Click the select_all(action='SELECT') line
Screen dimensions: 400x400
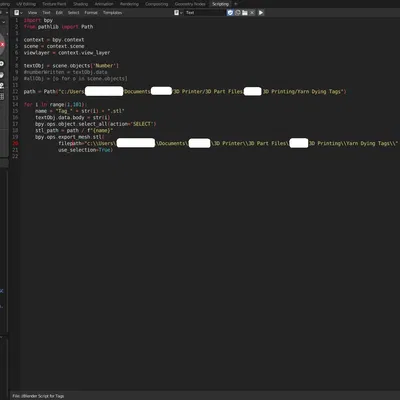point(95,124)
